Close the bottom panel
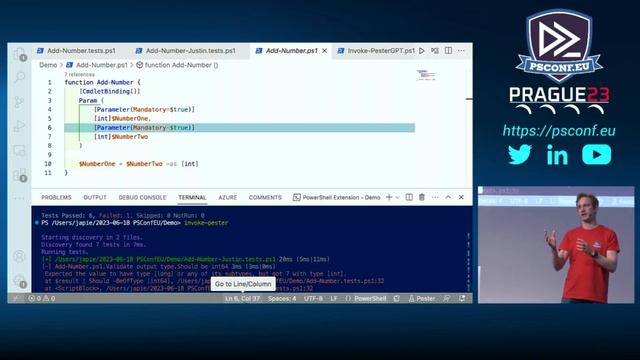The image size is (640, 360). pos(461,197)
